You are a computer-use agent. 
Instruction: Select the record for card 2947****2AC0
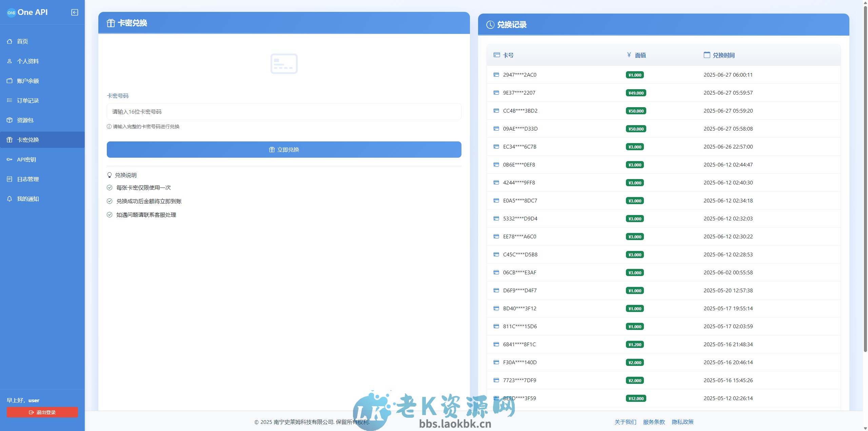click(x=520, y=75)
